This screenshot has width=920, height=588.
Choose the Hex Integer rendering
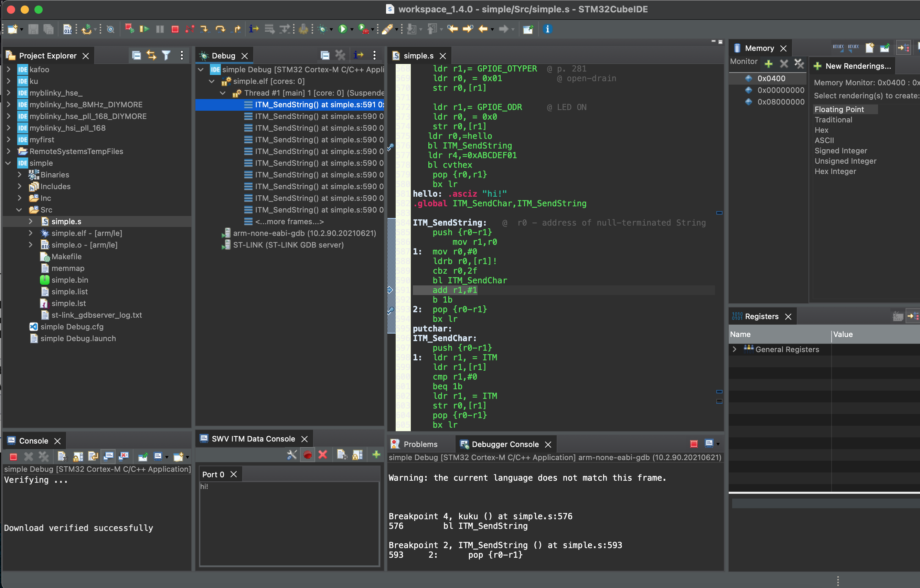(835, 172)
